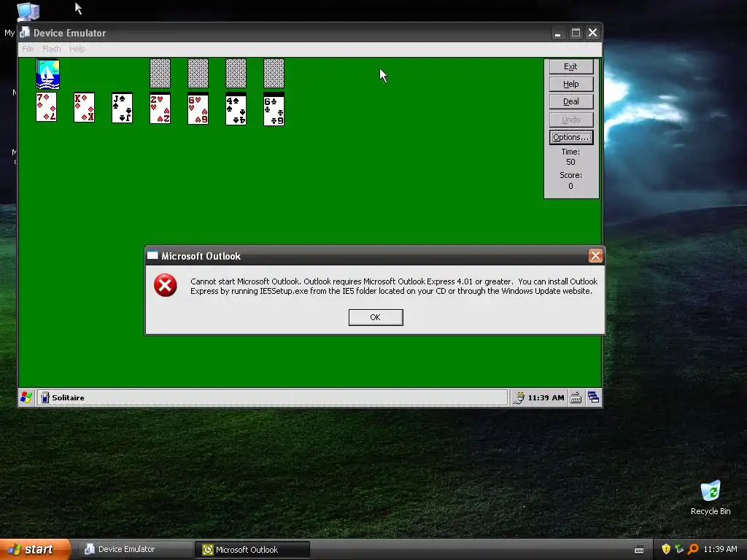Open the emulator Windows CE start flag

point(27,397)
